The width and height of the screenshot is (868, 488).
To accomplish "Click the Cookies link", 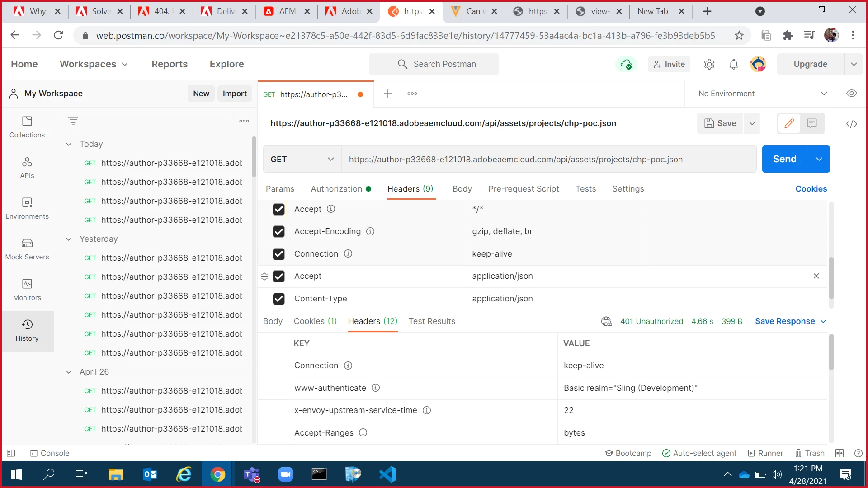I will [x=811, y=189].
